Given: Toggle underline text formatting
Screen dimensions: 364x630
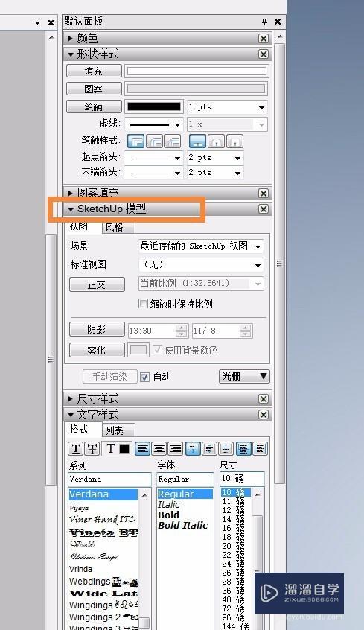Looking at the screenshot, I should [76, 448].
